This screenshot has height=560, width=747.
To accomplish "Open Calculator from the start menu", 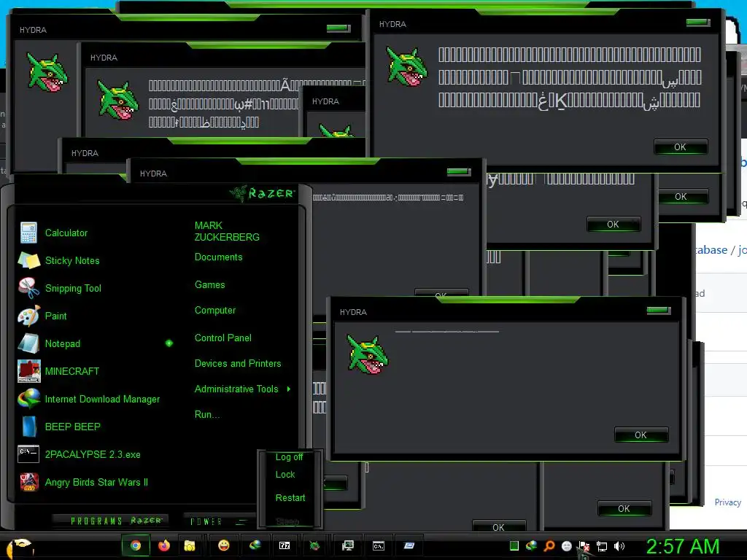I will [x=66, y=233].
